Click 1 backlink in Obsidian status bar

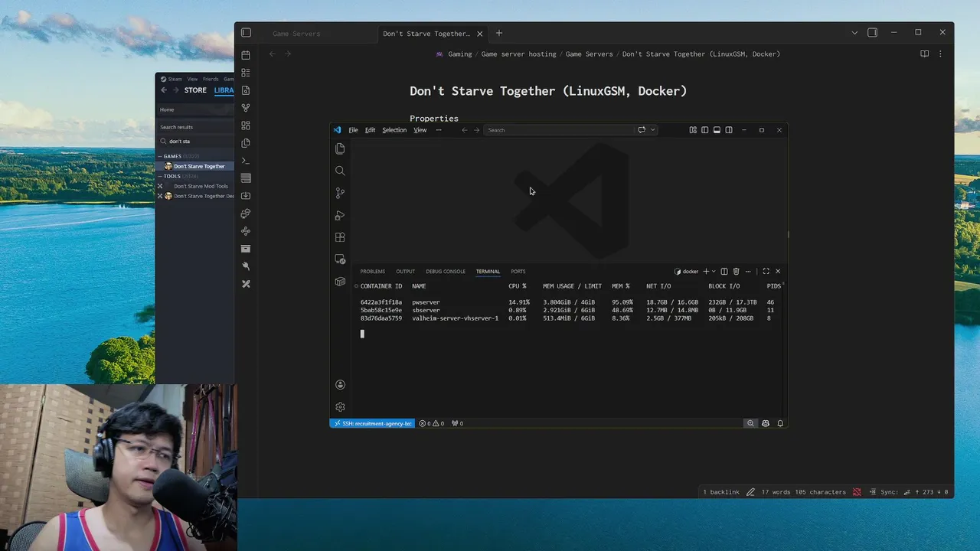coord(721,492)
